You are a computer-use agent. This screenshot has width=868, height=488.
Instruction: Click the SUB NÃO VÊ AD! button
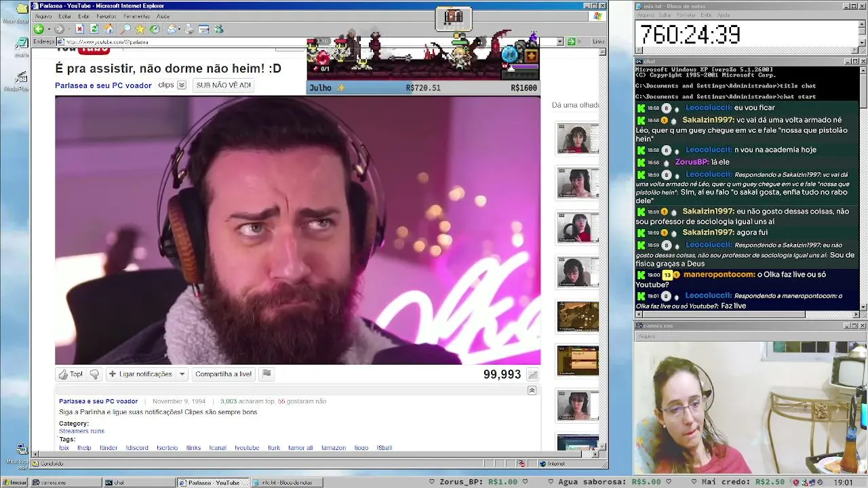tap(224, 85)
